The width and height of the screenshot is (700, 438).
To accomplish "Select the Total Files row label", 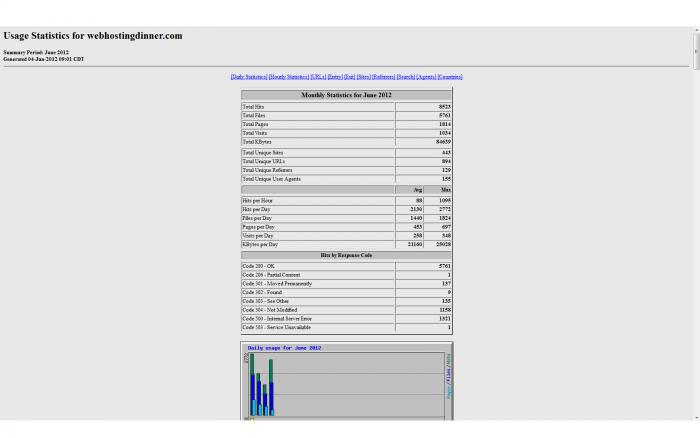I will click(x=254, y=116).
